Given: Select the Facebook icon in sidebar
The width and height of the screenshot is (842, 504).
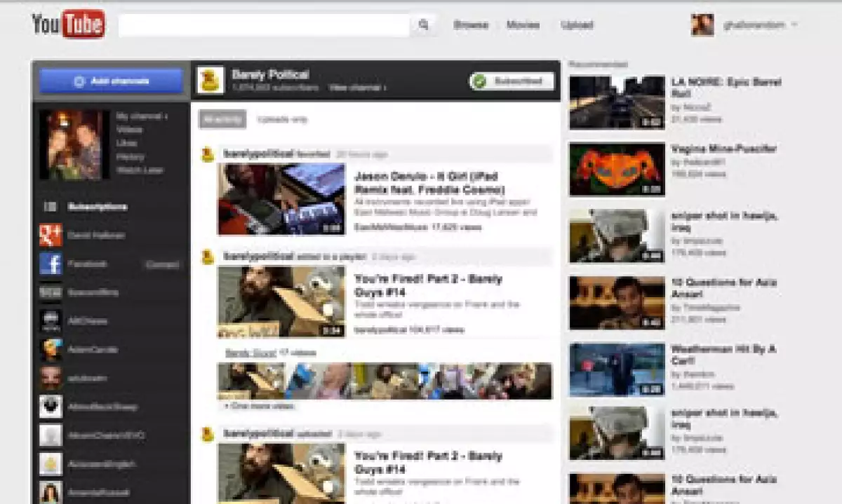Looking at the screenshot, I should (51, 264).
